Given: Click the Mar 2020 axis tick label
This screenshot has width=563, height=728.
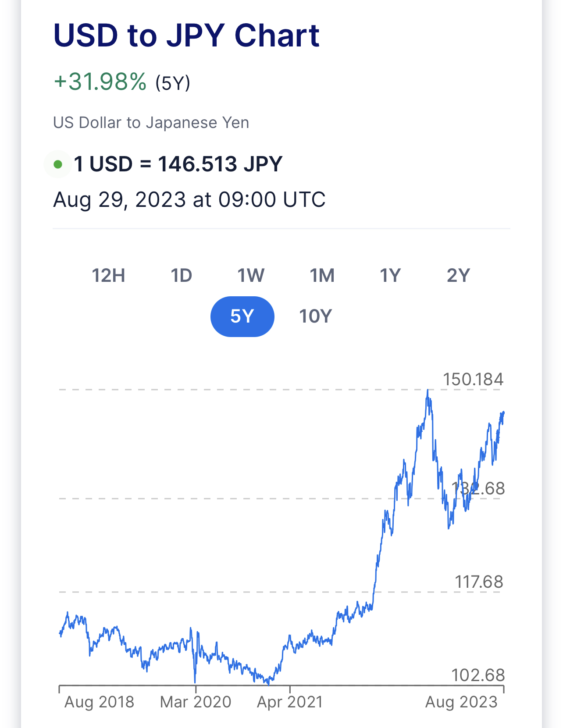Looking at the screenshot, I should tap(196, 702).
